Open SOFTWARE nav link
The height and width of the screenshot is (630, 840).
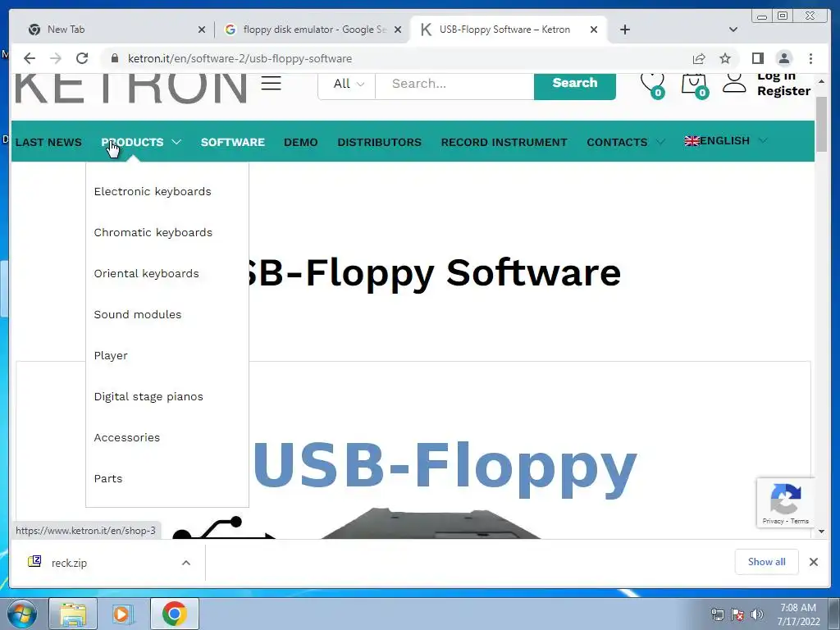(x=232, y=142)
